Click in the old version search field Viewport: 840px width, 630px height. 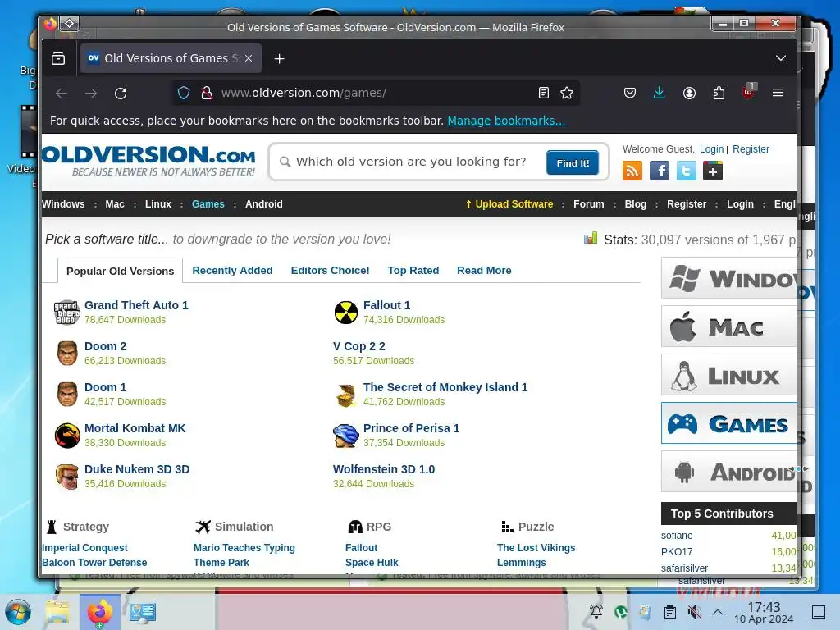(x=411, y=162)
